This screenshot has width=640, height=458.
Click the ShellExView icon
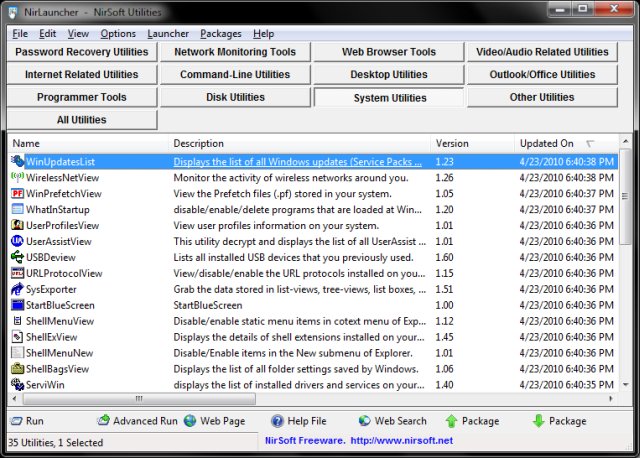(17, 337)
